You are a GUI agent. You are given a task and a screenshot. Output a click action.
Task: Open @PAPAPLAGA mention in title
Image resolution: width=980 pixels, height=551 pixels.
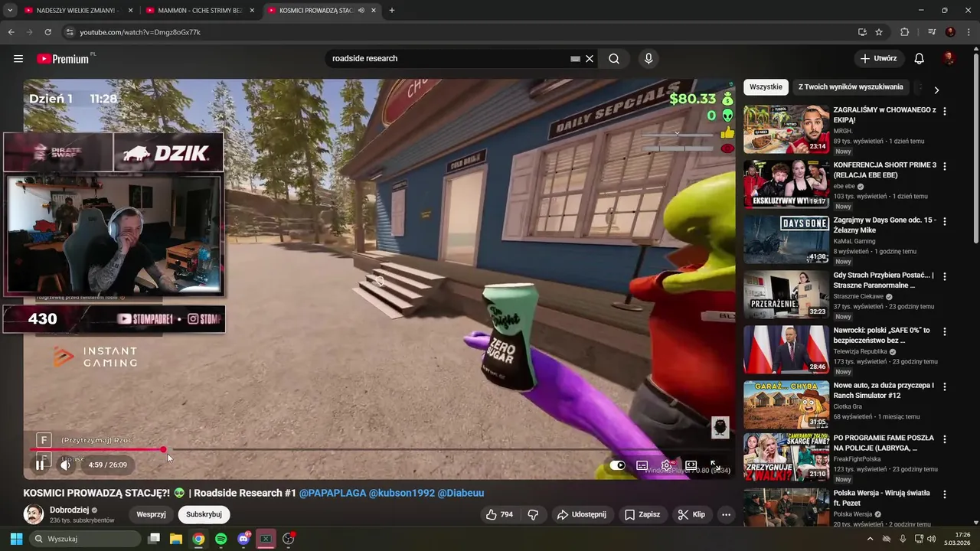tap(332, 493)
